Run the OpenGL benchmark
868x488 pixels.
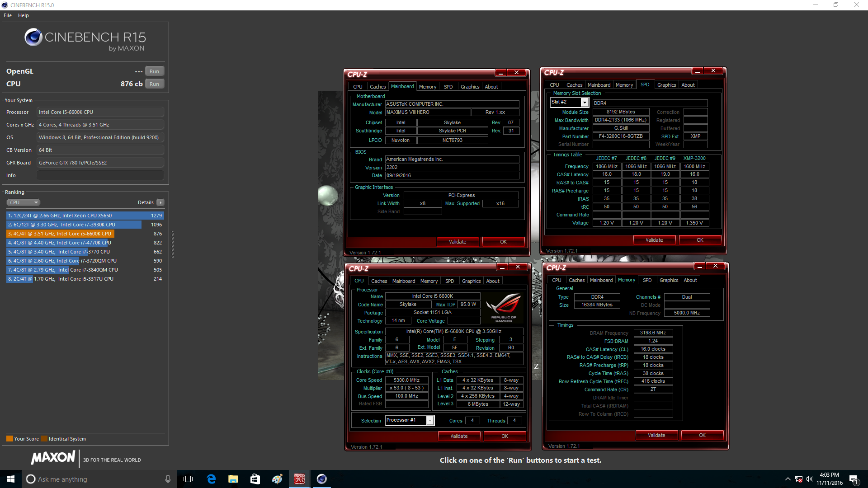[x=155, y=71]
